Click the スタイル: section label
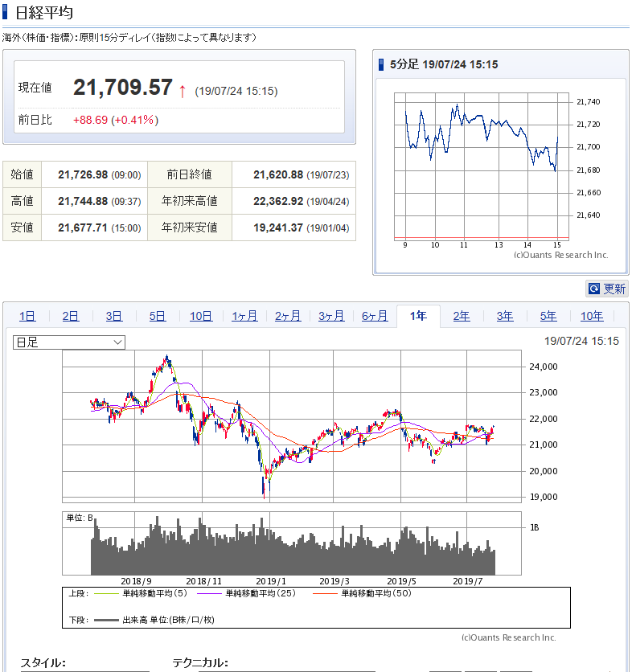This screenshot has width=632, height=672. (43, 663)
